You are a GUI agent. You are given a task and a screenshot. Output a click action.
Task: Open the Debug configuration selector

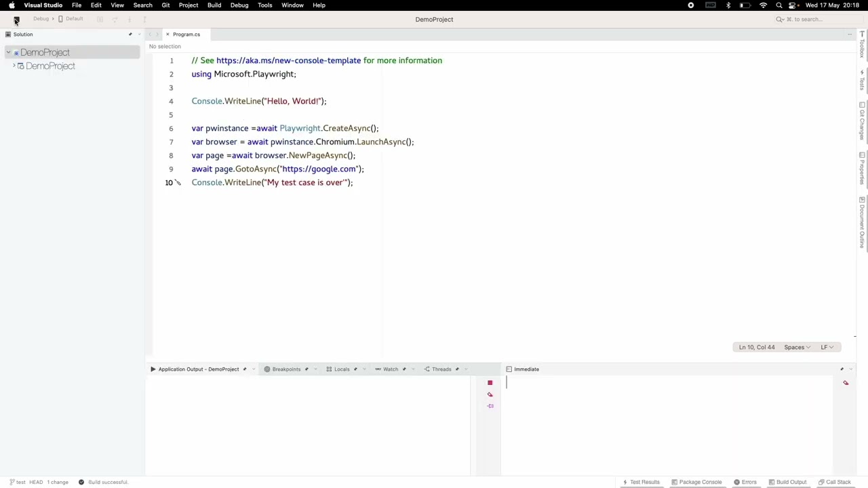coord(41,19)
